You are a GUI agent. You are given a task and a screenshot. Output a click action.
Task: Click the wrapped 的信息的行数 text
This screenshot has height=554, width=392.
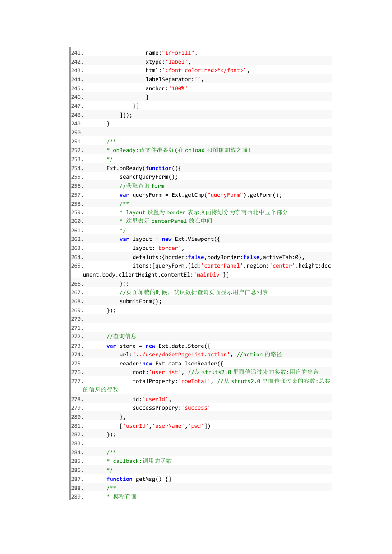(101, 390)
